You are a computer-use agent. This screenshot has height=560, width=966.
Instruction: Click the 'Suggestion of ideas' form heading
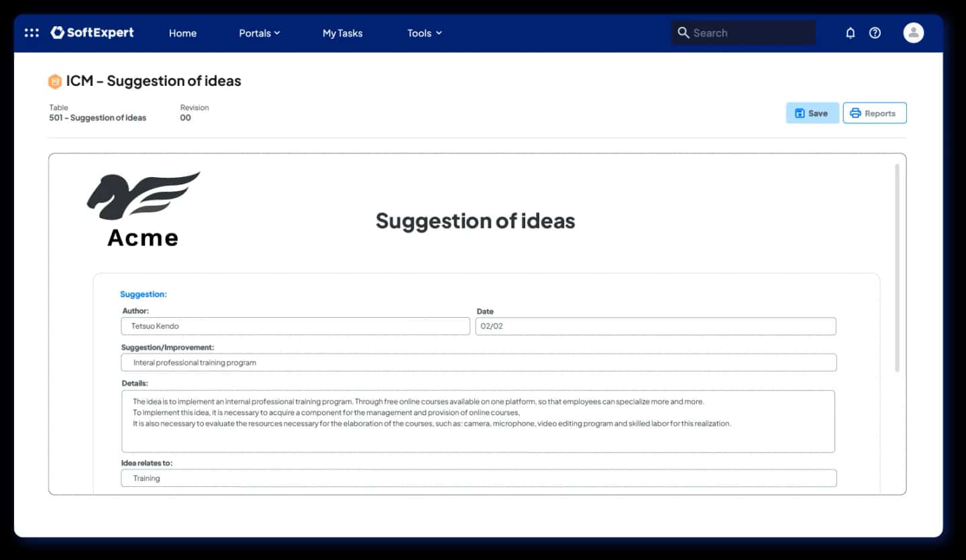pos(476,221)
